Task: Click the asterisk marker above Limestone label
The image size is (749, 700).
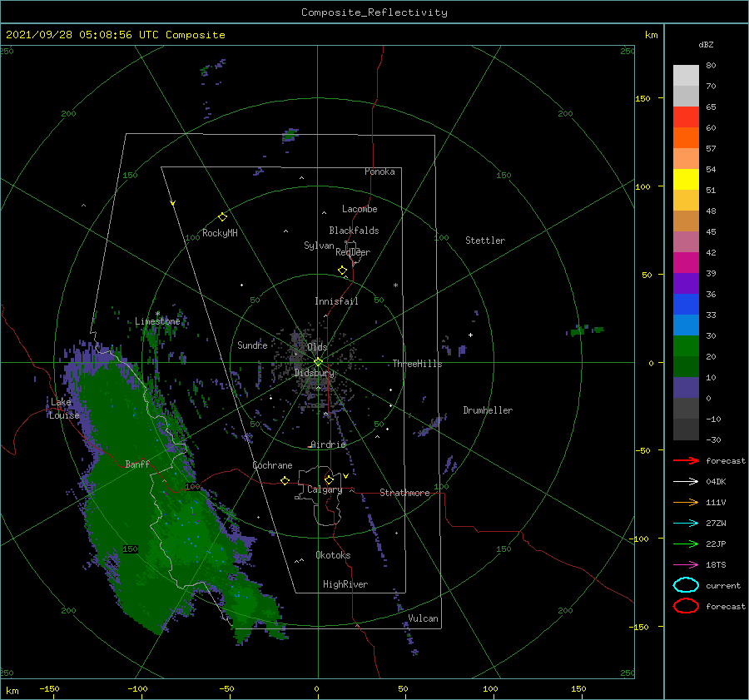Action: pyautogui.click(x=157, y=314)
